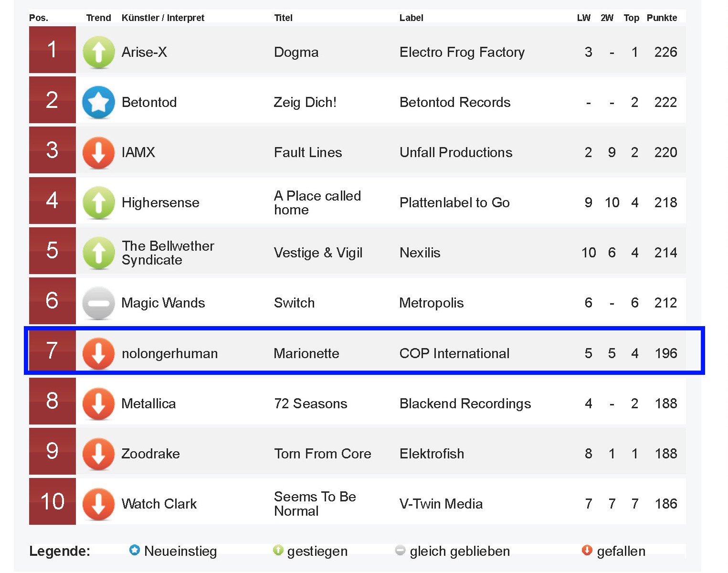
Task: Click the red position 1 rank box
Action: (x=53, y=50)
